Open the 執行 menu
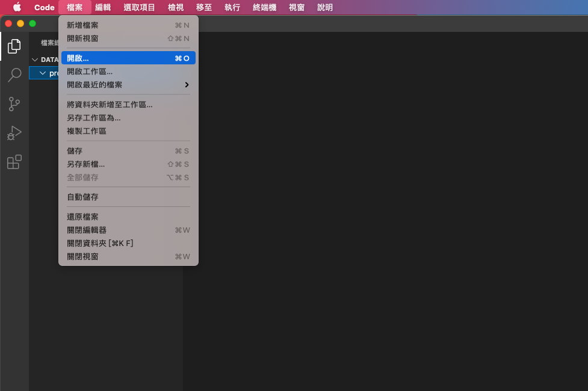The width and height of the screenshot is (588, 391). tap(232, 7)
